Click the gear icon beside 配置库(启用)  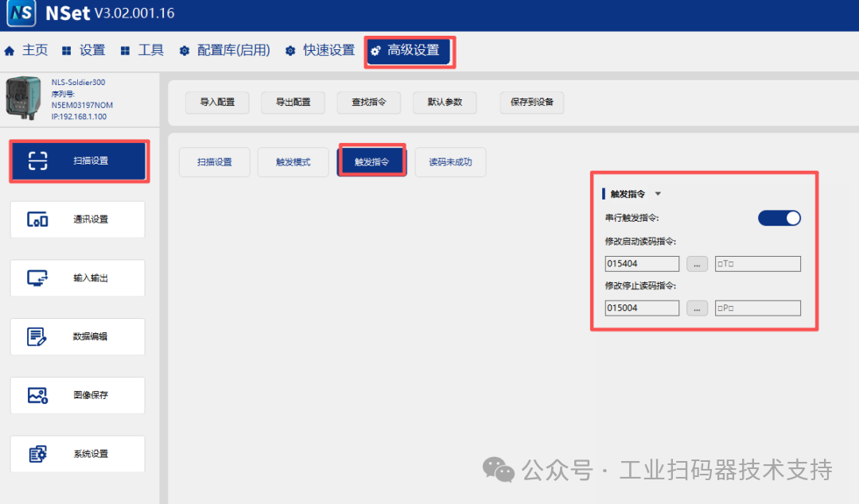[x=185, y=51]
